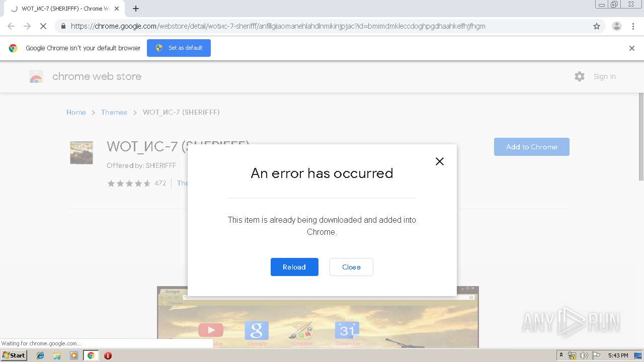Open the Themes breadcrumb link
The width and height of the screenshot is (644, 362).
tap(114, 112)
